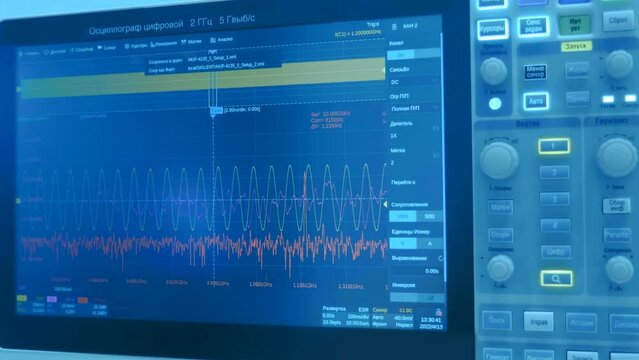This screenshot has height=360, width=639.
Task: Hit the Сброс button on the panel
Action: click(x=618, y=20)
